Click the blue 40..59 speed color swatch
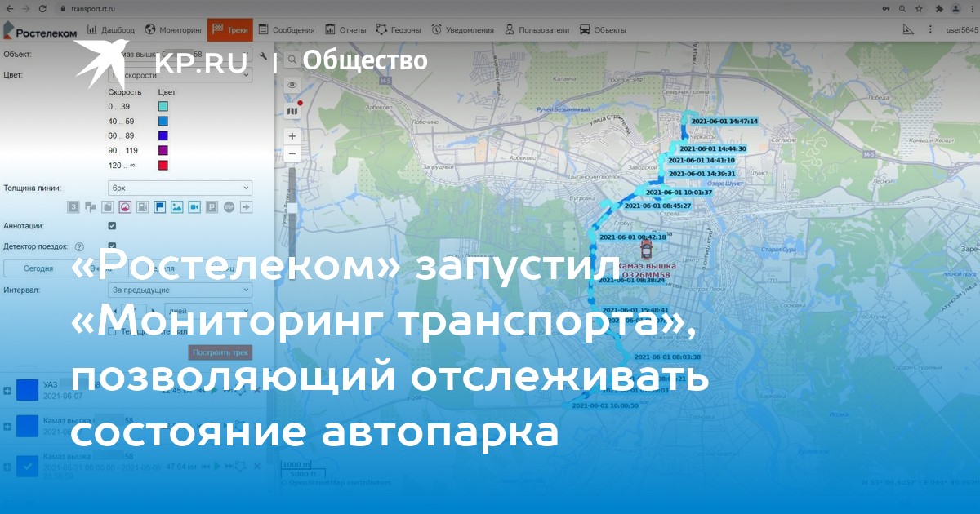The width and height of the screenshot is (980, 514). click(x=163, y=121)
